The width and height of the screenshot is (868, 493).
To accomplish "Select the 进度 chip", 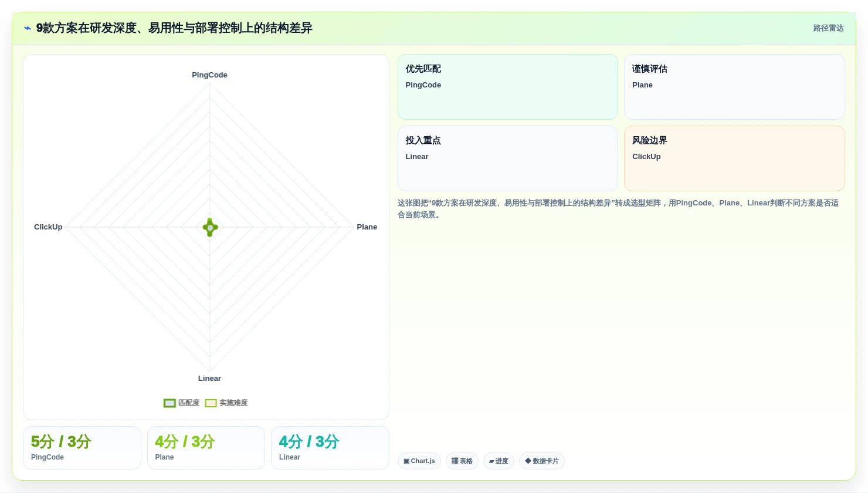I will (x=499, y=461).
